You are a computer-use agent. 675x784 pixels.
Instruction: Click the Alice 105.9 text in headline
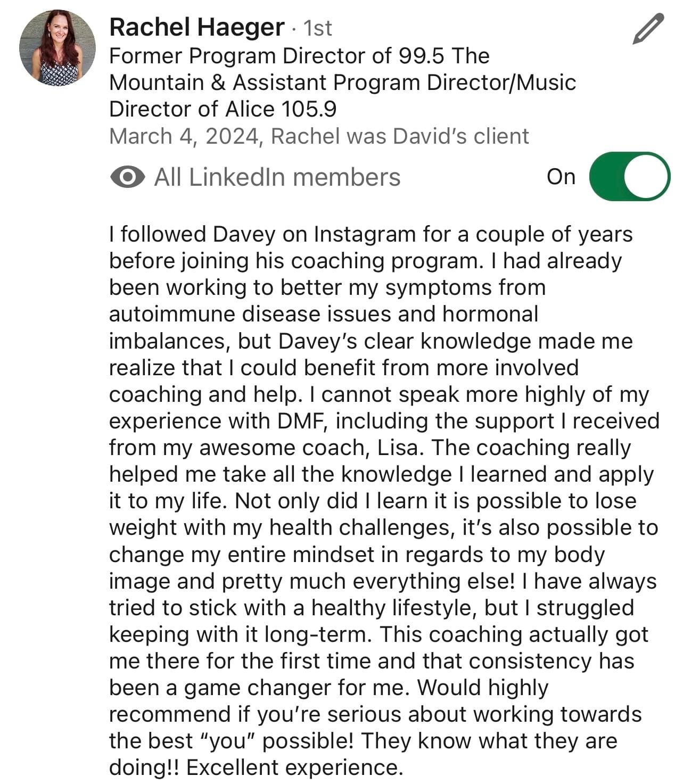click(281, 109)
